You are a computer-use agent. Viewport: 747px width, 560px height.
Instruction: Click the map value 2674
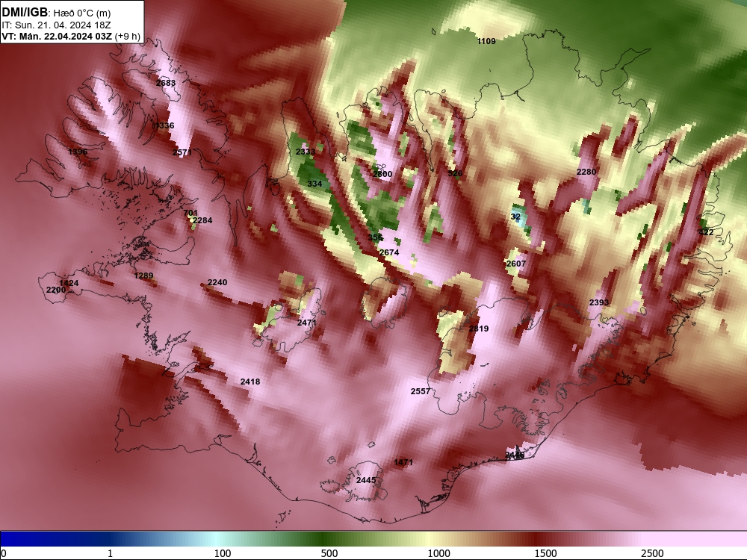(389, 252)
